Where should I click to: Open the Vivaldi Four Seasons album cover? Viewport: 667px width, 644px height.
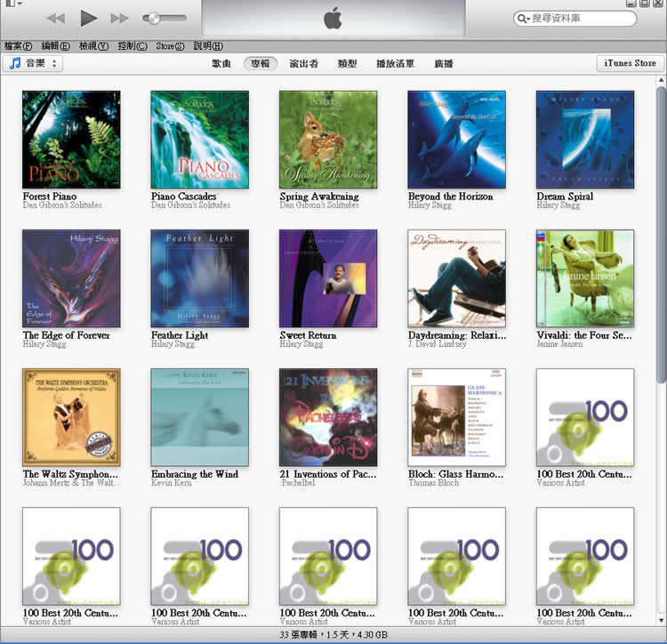(x=585, y=278)
